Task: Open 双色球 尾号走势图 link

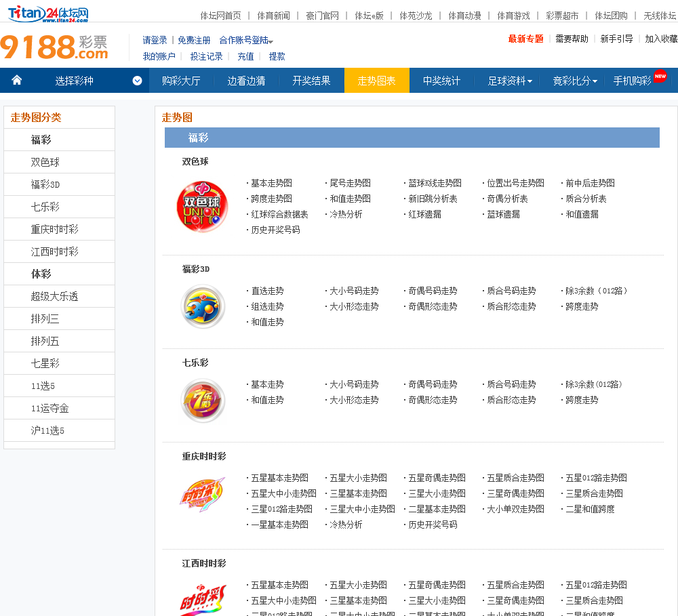Action: pyautogui.click(x=350, y=183)
